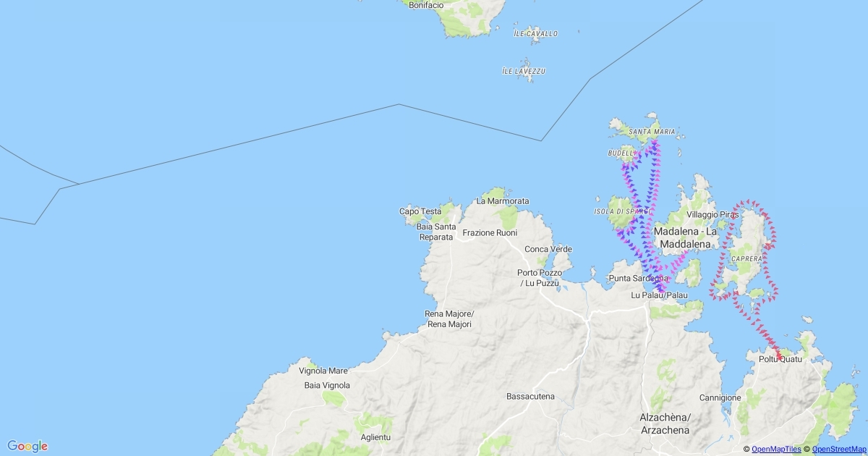
Task: Click the Budelli island label
Action: (621, 153)
